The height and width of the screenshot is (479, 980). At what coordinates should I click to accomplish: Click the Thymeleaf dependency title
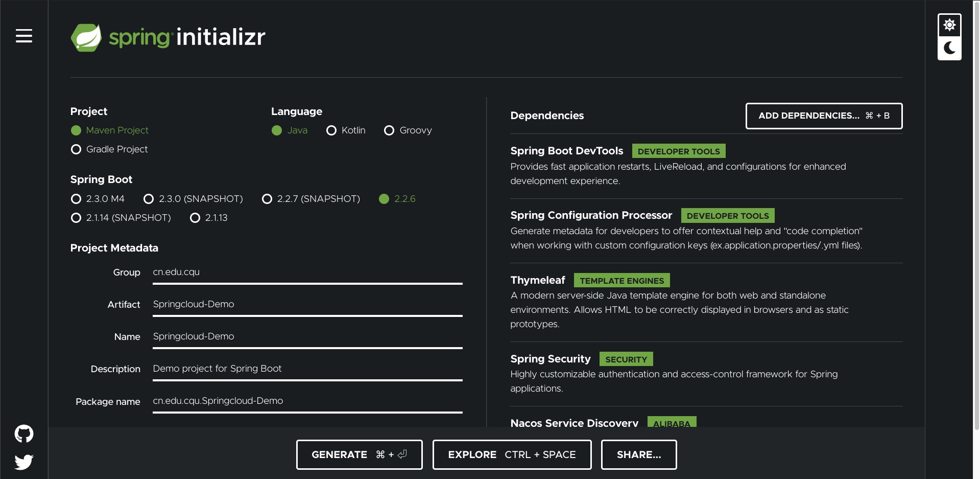pyautogui.click(x=538, y=280)
